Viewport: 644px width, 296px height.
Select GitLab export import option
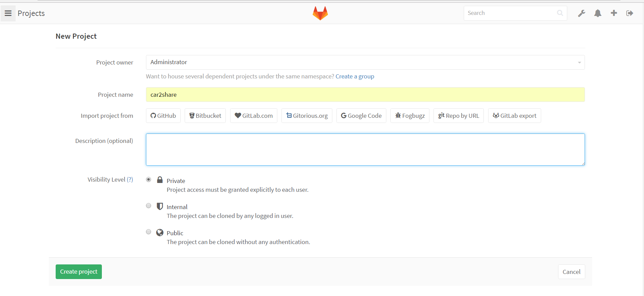(514, 116)
